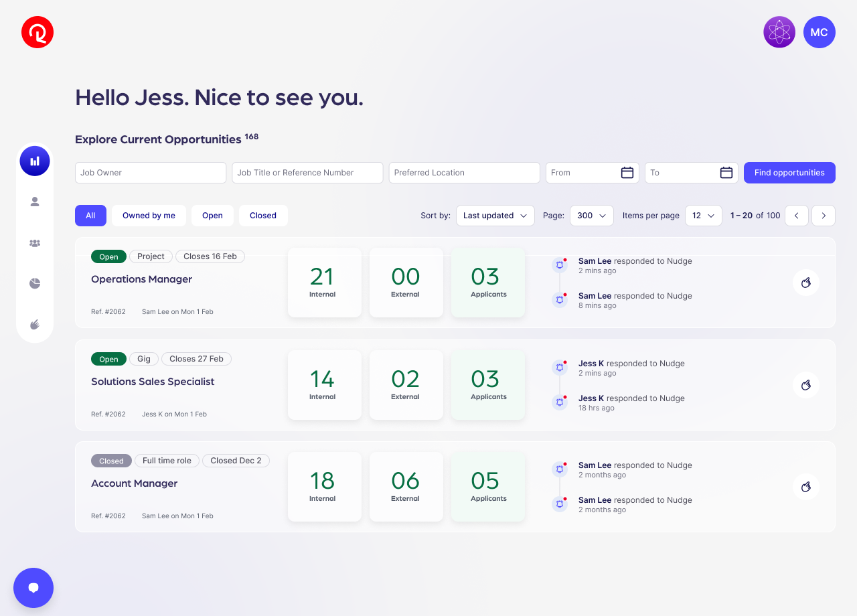Click the purple atom icon
The image size is (857, 616).
tap(779, 32)
